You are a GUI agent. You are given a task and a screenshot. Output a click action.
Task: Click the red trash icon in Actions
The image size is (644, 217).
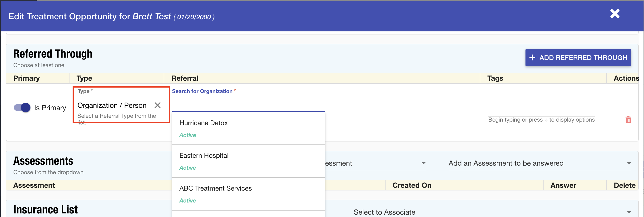pyautogui.click(x=628, y=120)
